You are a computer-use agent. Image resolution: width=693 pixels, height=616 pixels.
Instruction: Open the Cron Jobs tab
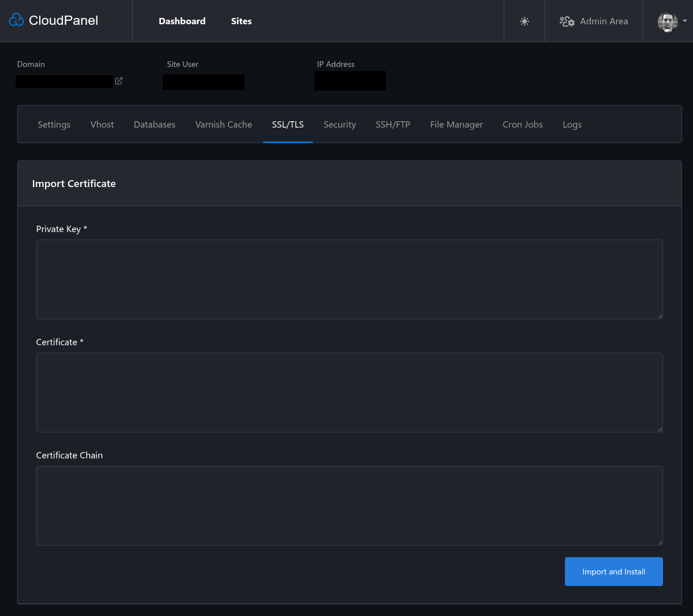(522, 124)
